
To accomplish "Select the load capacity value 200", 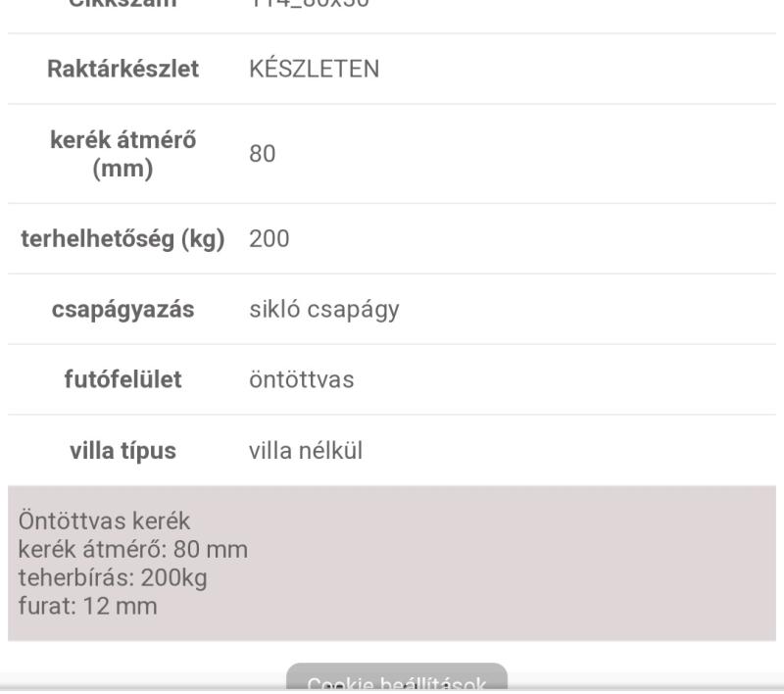I will [269, 238].
